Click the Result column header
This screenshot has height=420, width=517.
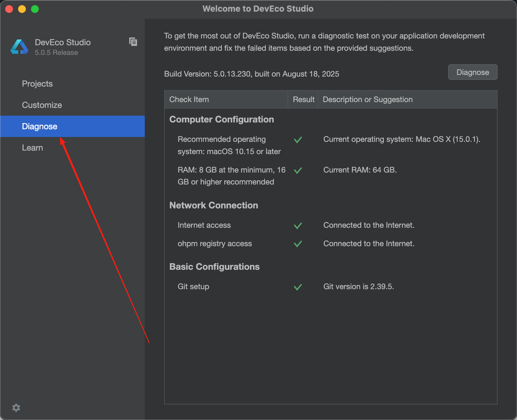[x=303, y=100]
